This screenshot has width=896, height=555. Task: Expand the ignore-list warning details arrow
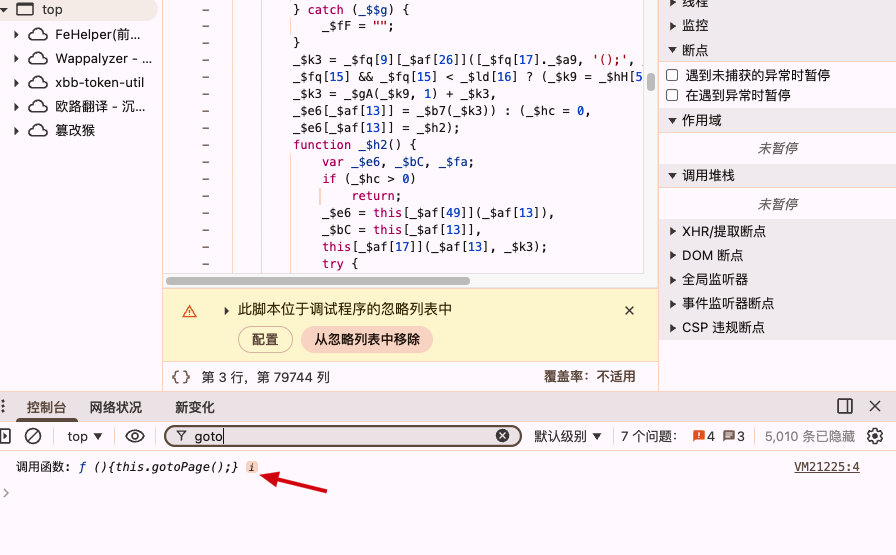226,311
